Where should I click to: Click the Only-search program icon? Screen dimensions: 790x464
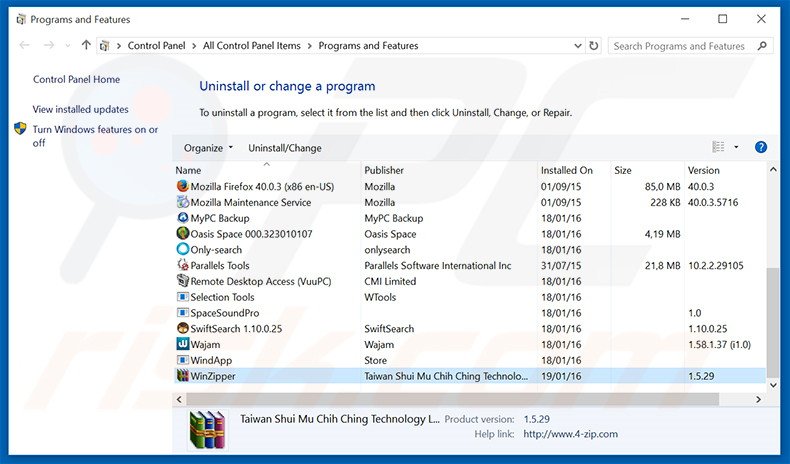[182, 249]
